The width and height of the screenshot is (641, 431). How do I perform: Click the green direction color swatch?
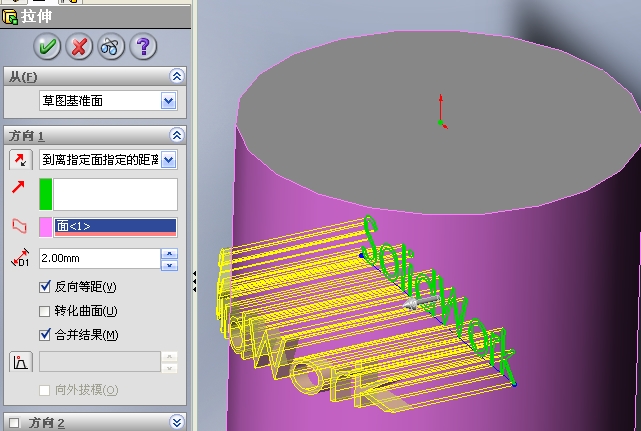46,194
